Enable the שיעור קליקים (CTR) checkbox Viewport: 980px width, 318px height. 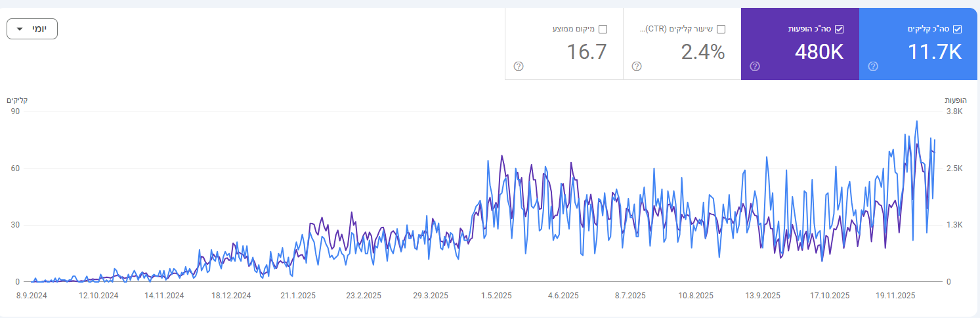(721, 29)
